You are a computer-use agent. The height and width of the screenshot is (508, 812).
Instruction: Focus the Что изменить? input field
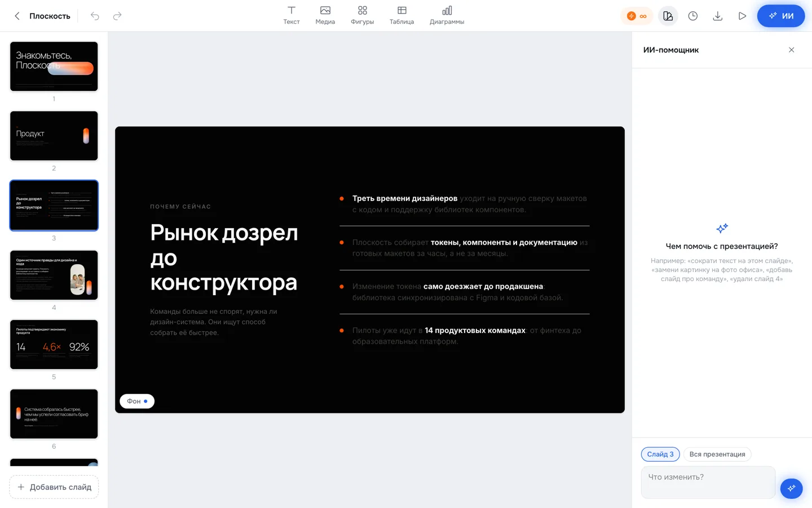[708, 483]
